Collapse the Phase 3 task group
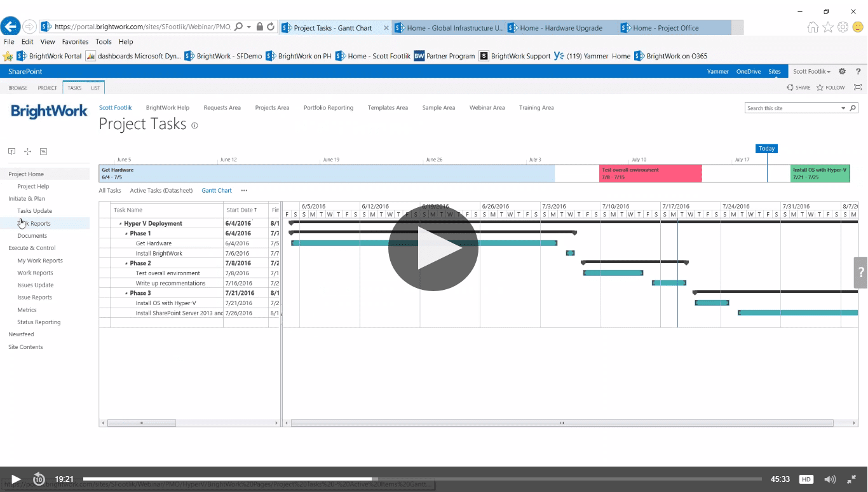 tap(126, 294)
